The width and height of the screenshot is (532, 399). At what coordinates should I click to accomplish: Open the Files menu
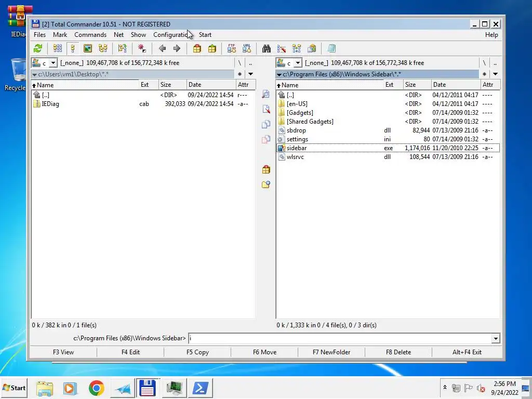click(39, 35)
